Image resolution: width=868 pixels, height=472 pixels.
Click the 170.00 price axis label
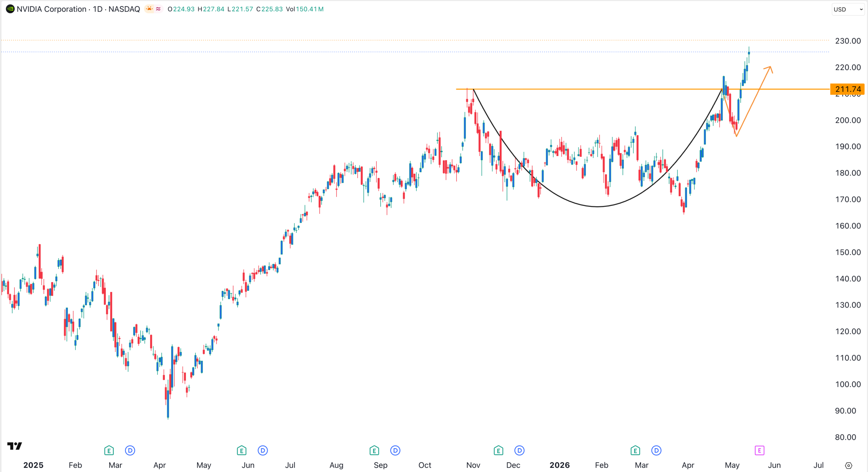tap(848, 199)
